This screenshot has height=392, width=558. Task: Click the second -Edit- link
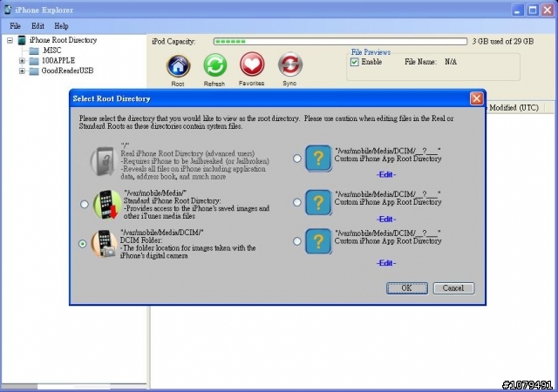coord(386,220)
